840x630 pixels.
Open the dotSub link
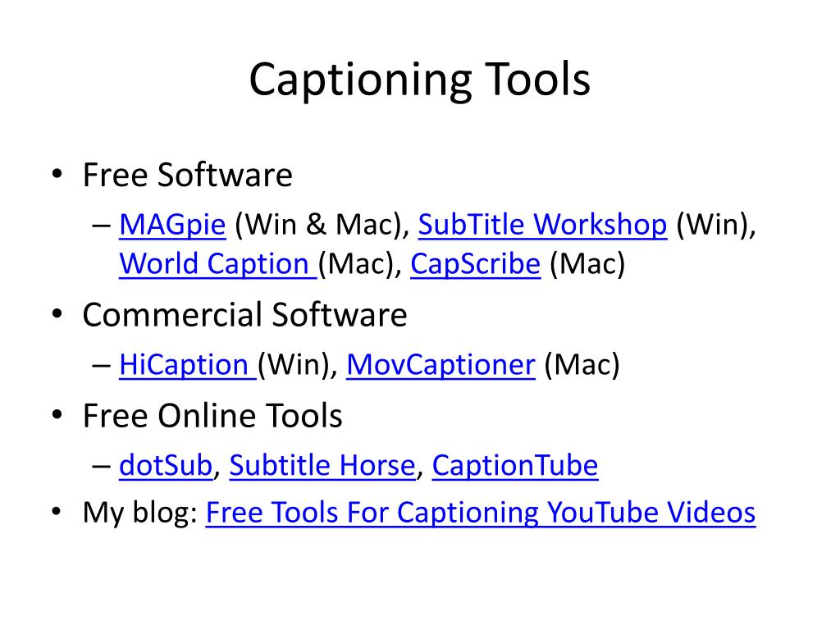click(x=166, y=465)
